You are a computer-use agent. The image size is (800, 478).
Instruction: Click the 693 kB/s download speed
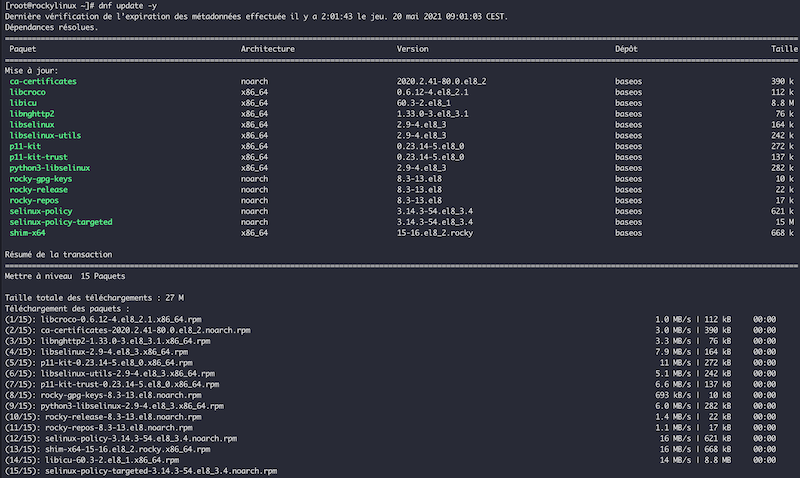tap(673, 395)
